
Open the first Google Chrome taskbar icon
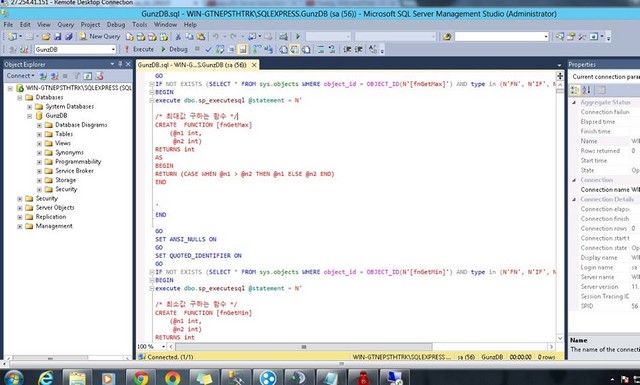point(140,378)
